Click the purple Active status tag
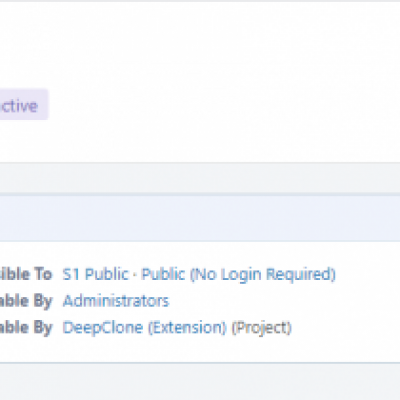400x400 pixels. pyautogui.click(x=22, y=104)
